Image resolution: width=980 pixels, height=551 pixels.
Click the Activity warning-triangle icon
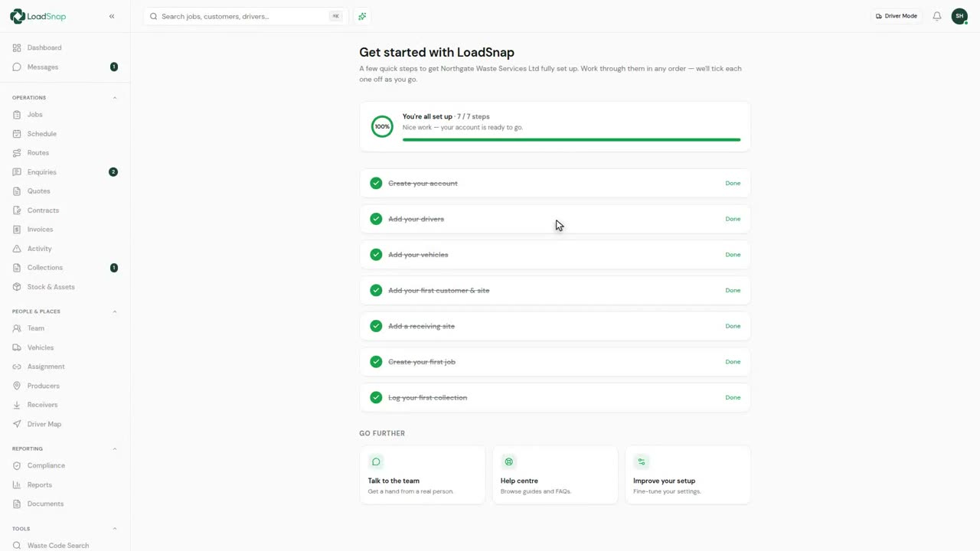(x=17, y=249)
